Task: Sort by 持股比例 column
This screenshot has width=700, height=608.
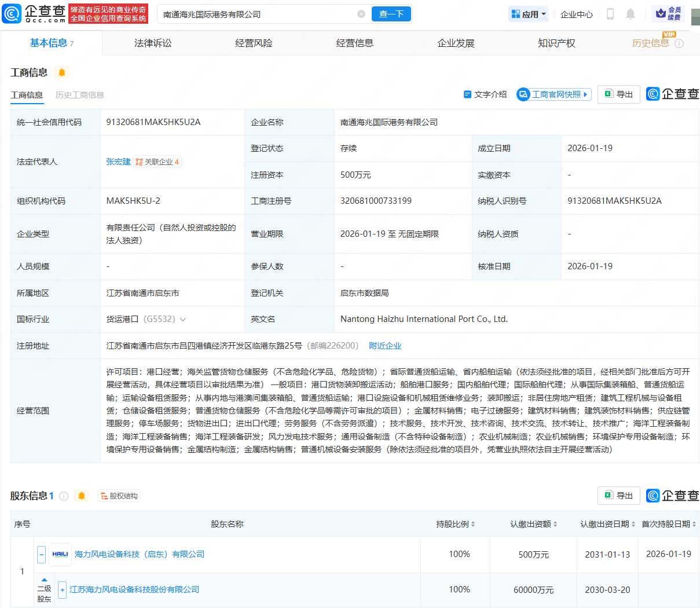Action: tap(456, 524)
